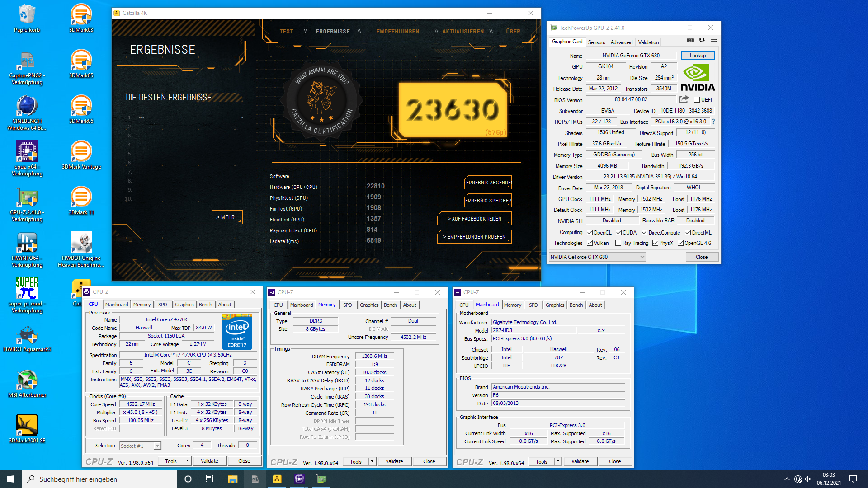Open the GPU-Z.2.41.0 desktop shortcut
Viewport: 868px width, 488px height.
click(27, 204)
